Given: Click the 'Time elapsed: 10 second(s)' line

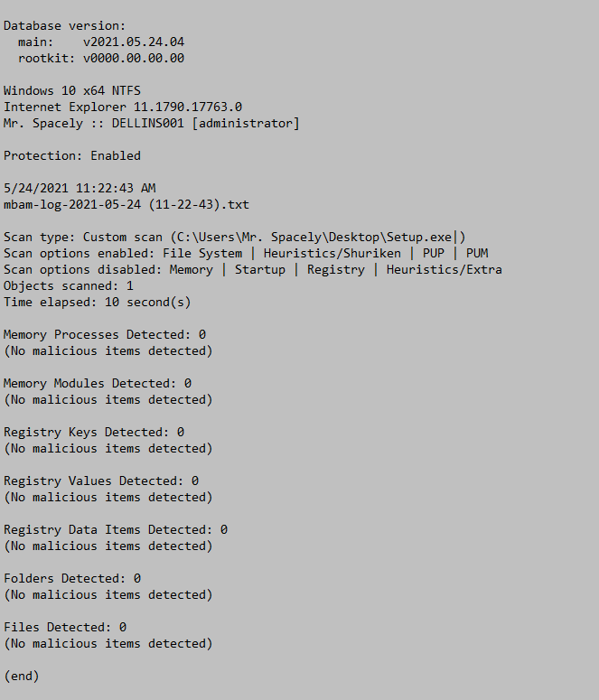Looking at the screenshot, I should 98,303.
